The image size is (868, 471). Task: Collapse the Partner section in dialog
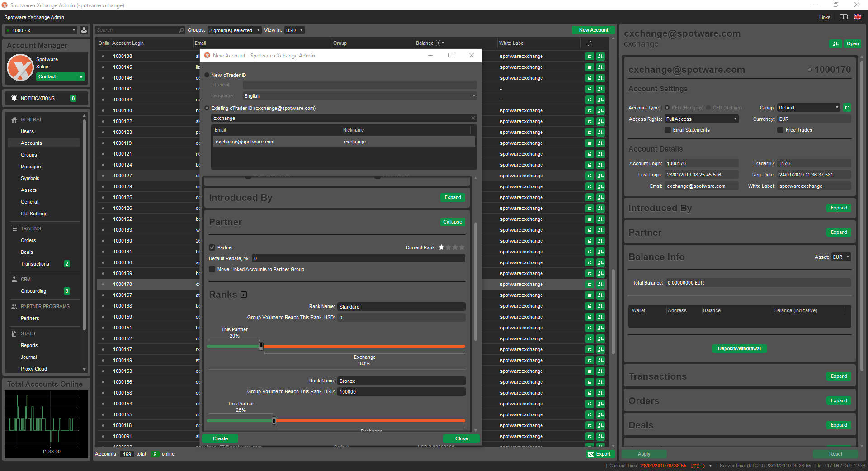[x=453, y=222]
